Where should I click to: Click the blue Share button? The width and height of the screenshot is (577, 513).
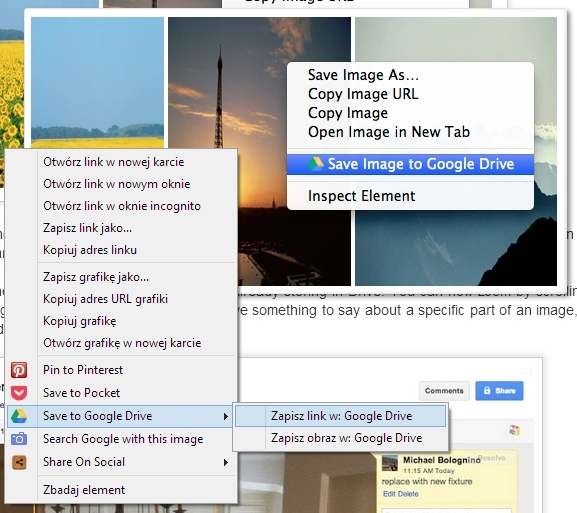tap(499, 390)
